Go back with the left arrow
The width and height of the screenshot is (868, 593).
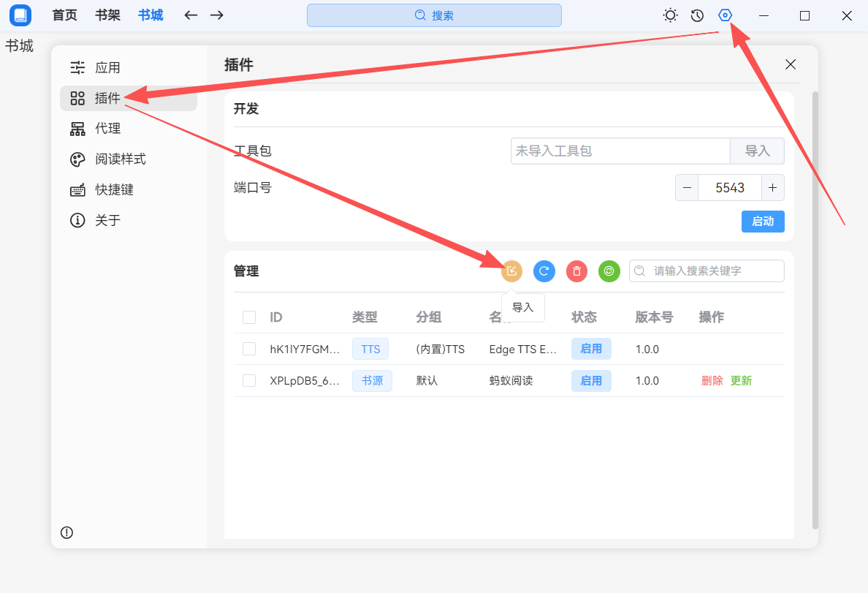point(191,15)
